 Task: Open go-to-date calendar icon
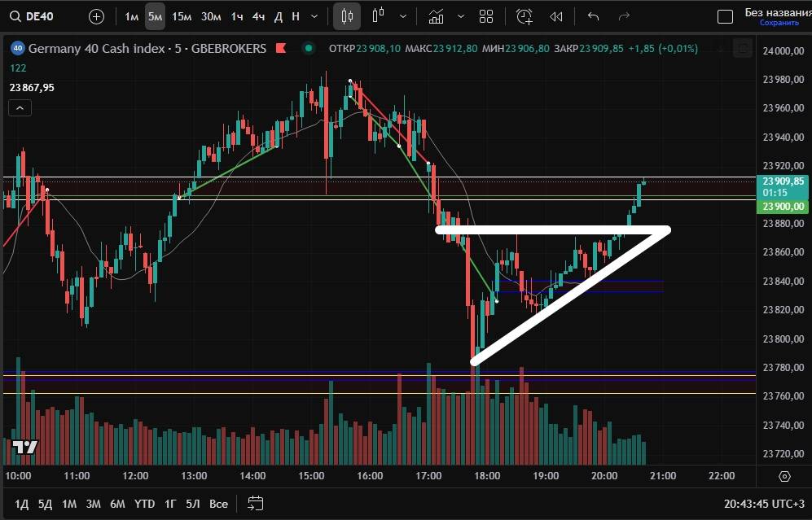256,503
